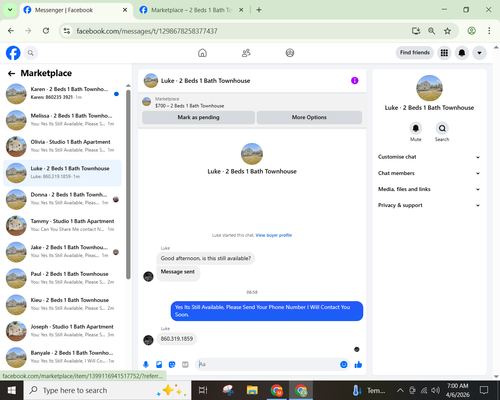Focus the Aa message input field
The width and height of the screenshot is (500, 400).
click(x=267, y=365)
